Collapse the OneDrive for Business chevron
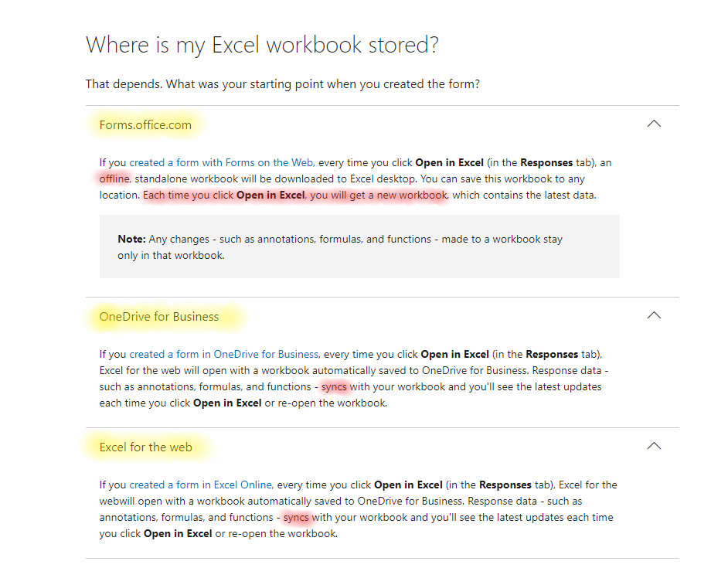Viewport: 728px width, 585px height. (x=654, y=315)
